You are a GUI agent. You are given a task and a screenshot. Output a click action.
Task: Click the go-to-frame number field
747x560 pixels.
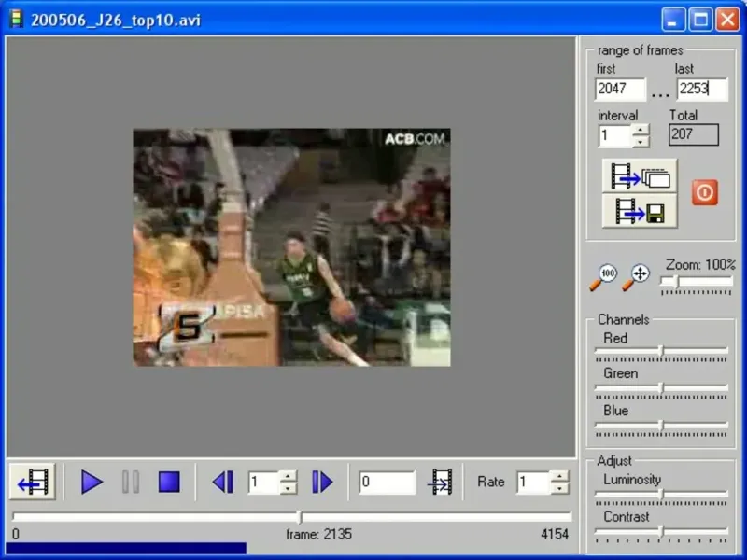387,483
